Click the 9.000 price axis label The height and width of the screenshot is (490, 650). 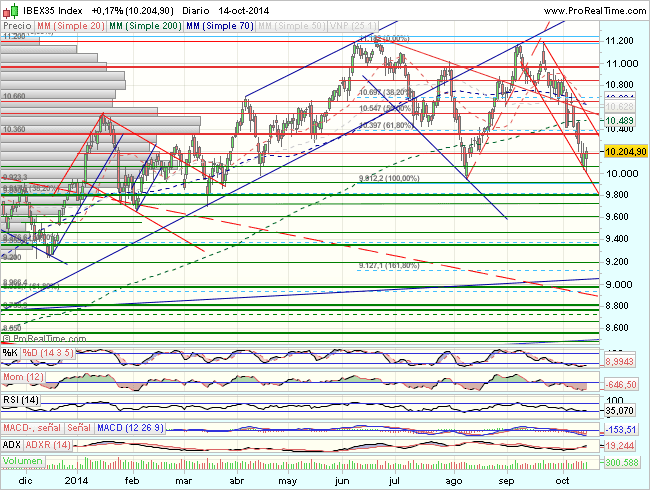pyautogui.click(x=619, y=284)
